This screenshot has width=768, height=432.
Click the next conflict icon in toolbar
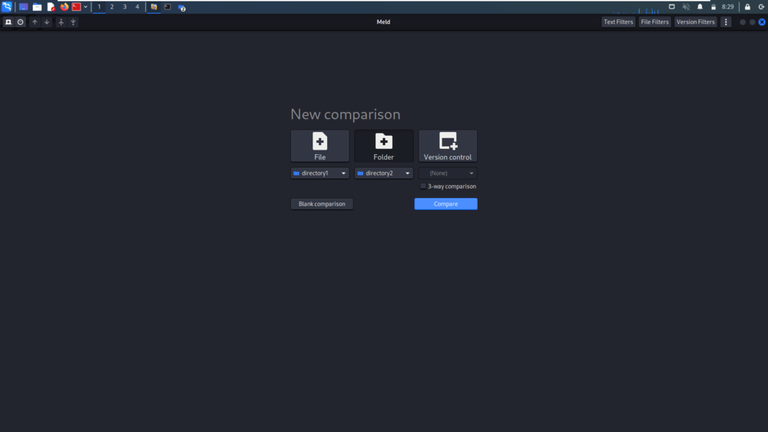[73, 22]
